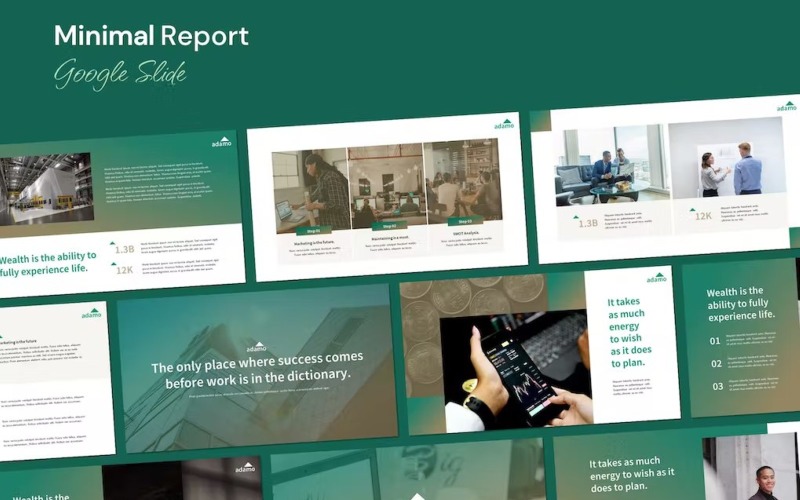Click the adamo logo on the warehouse slide
Image resolution: width=800 pixels, height=500 pixels.
(x=222, y=142)
